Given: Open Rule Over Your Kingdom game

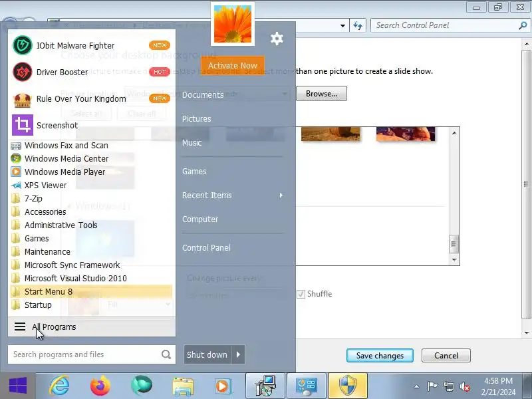Looking at the screenshot, I should point(92,98).
